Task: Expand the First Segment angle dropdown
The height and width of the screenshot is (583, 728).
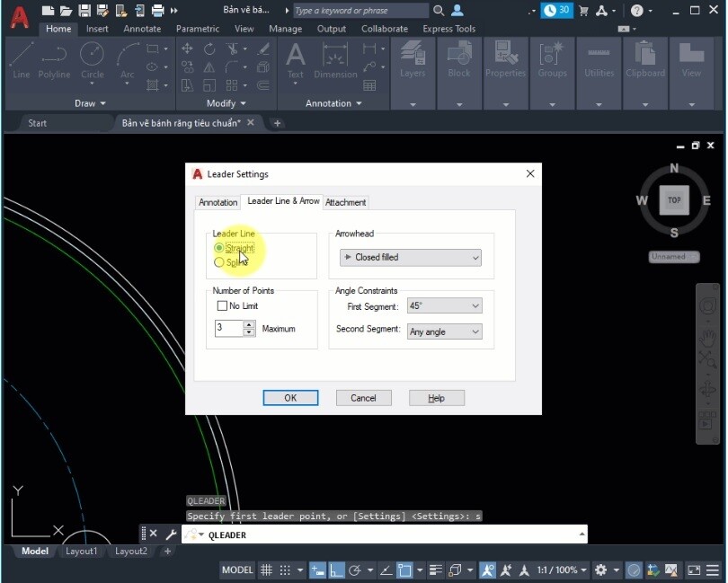Action: pos(445,306)
